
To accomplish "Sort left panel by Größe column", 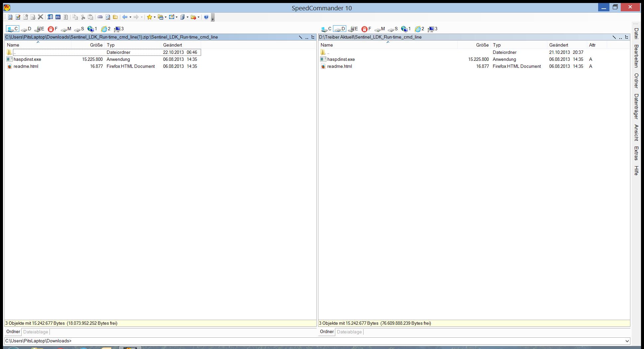I will [x=88, y=45].
